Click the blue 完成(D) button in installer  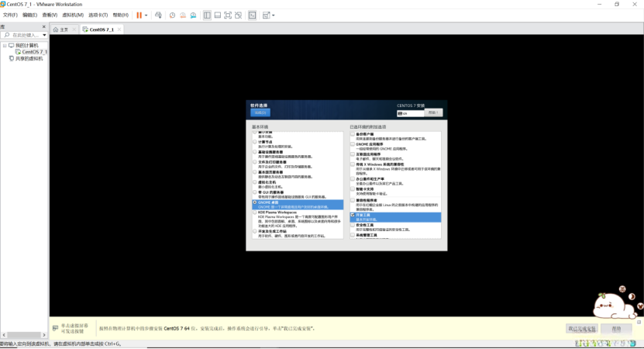click(260, 112)
